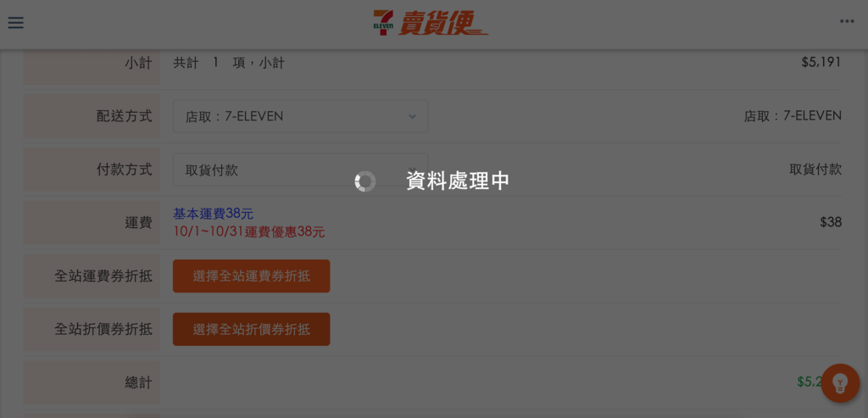The height and width of the screenshot is (418, 868).
Task: Click the $38 shipping fee amount
Action: [831, 222]
